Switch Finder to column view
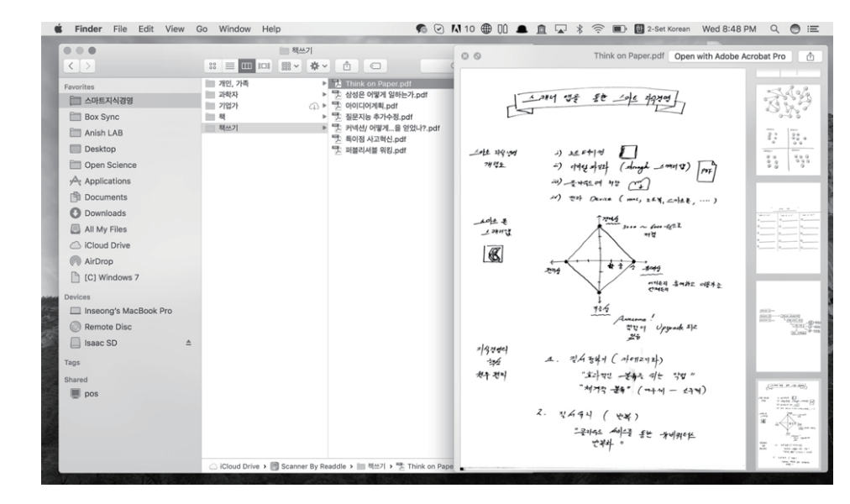Screen dimensions: 850x504 coord(247,66)
